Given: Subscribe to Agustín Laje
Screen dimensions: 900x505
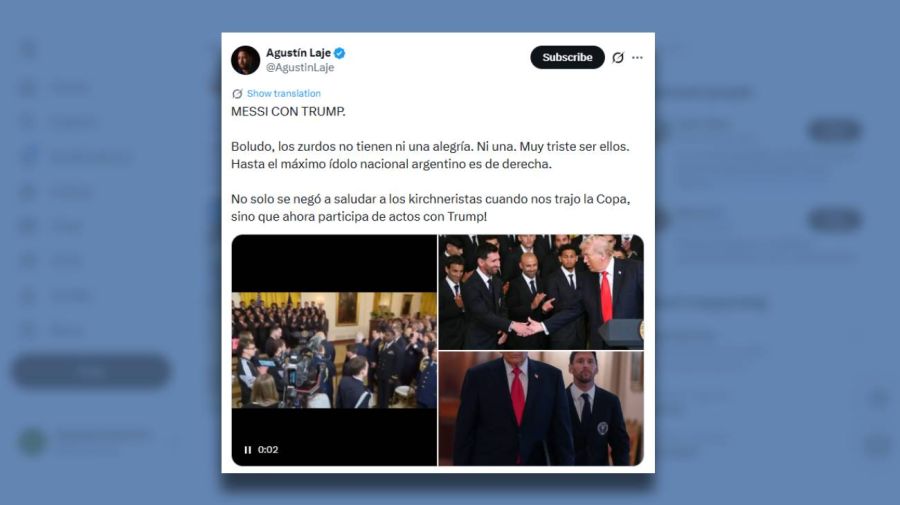Looking at the screenshot, I should coord(567,57).
